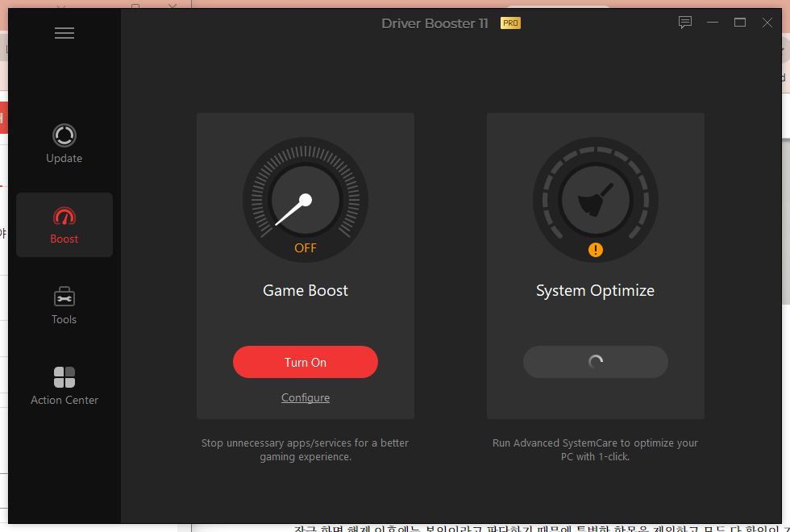Click the loading System Optimize button
The width and height of the screenshot is (790, 532).
tap(596, 362)
